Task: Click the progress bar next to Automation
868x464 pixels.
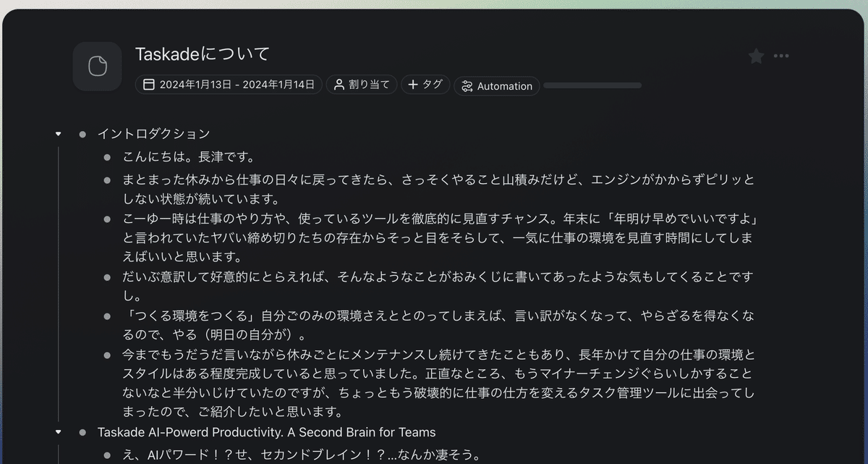Action: coord(592,85)
